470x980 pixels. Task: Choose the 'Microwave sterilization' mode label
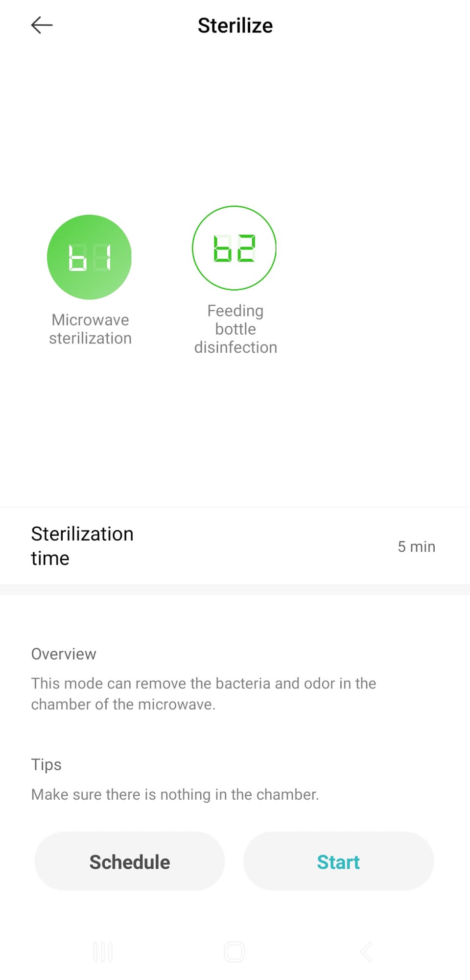point(90,329)
